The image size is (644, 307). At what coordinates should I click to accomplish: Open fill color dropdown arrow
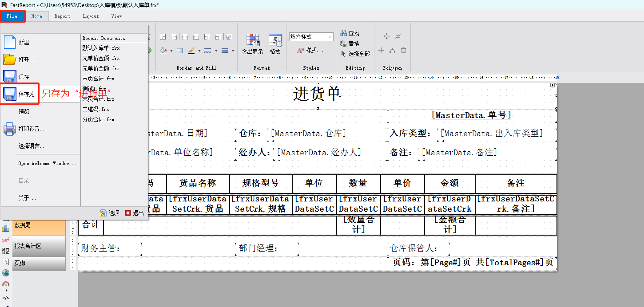171,51
